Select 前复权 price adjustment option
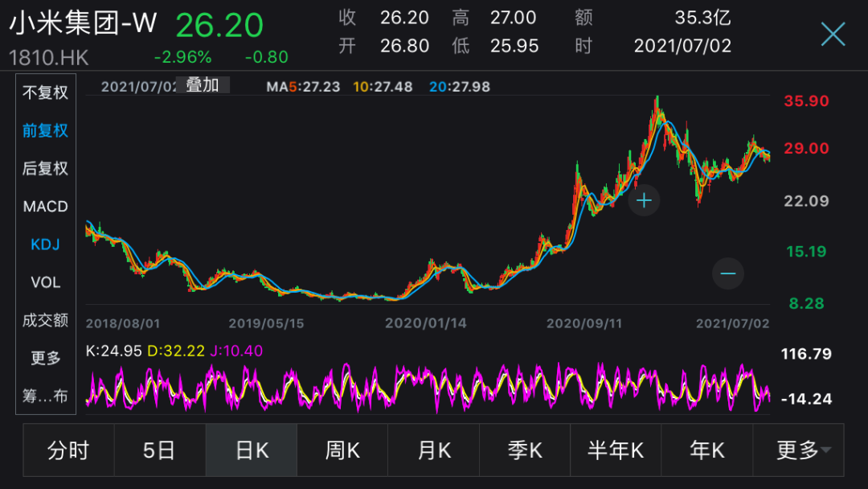 [45, 131]
